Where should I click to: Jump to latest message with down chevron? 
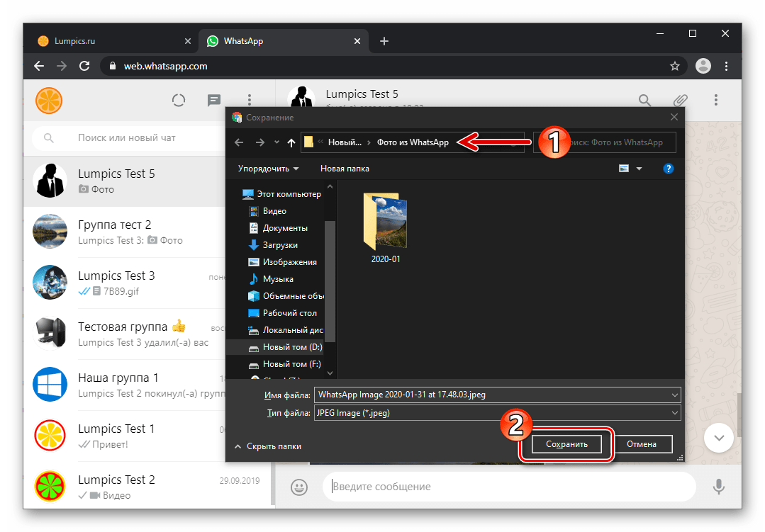pos(719,438)
